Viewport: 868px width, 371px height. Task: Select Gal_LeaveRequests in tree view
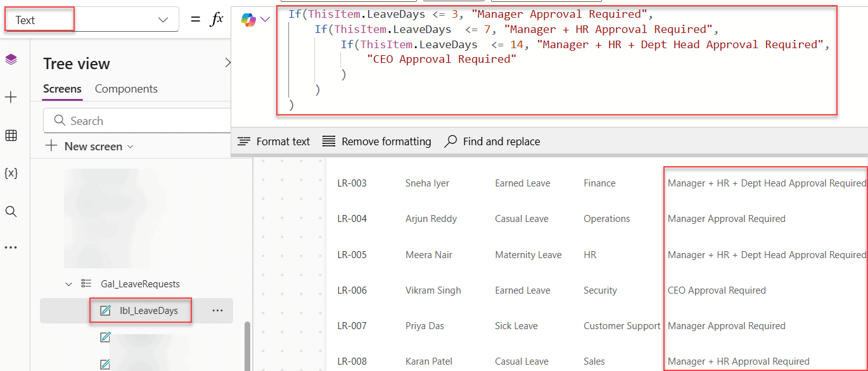(x=140, y=284)
